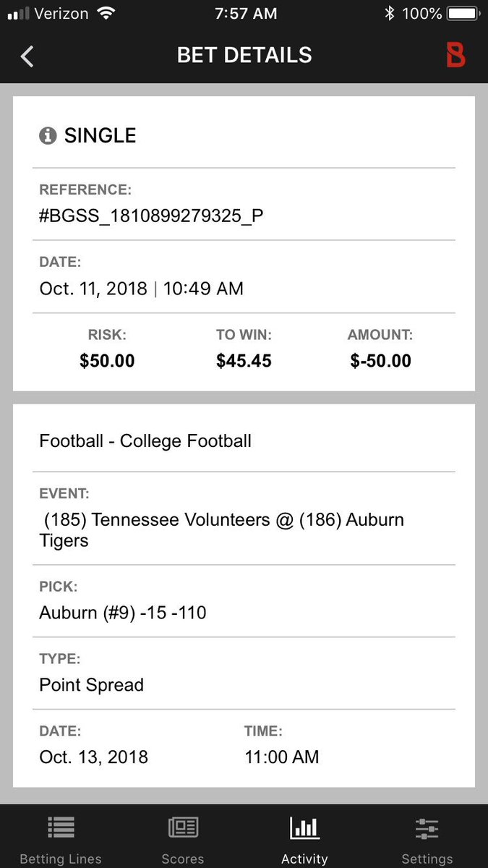Image resolution: width=488 pixels, height=868 pixels.
Task: Tap the info icon beside SINGLE
Action: pyautogui.click(x=48, y=135)
